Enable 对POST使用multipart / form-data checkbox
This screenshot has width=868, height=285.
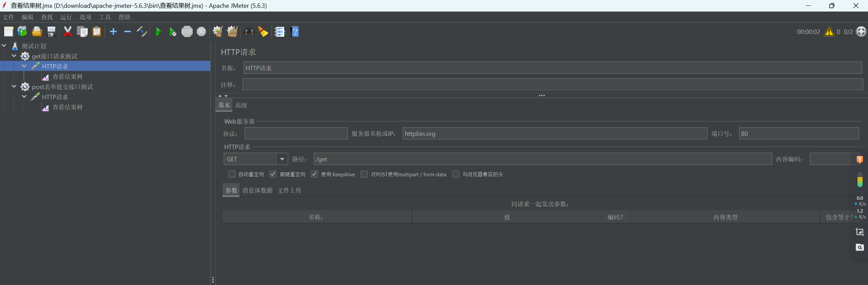coord(364,174)
